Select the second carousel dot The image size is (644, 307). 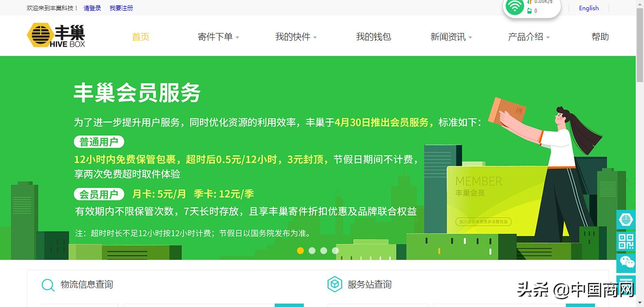point(312,251)
